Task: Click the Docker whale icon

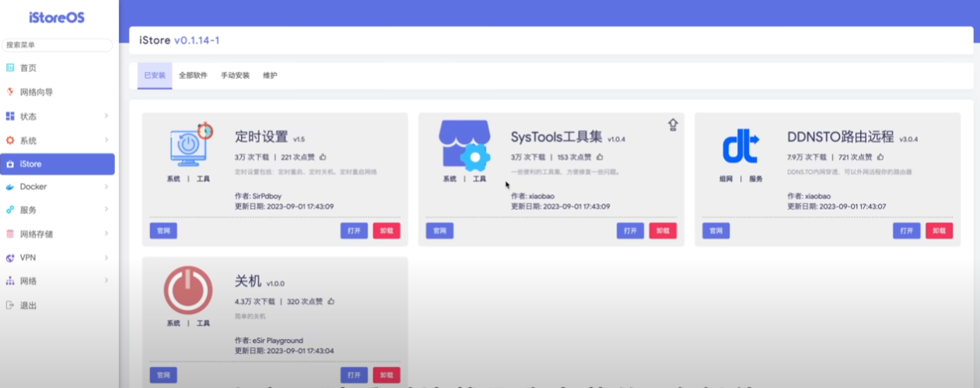Action: [10, 187]
